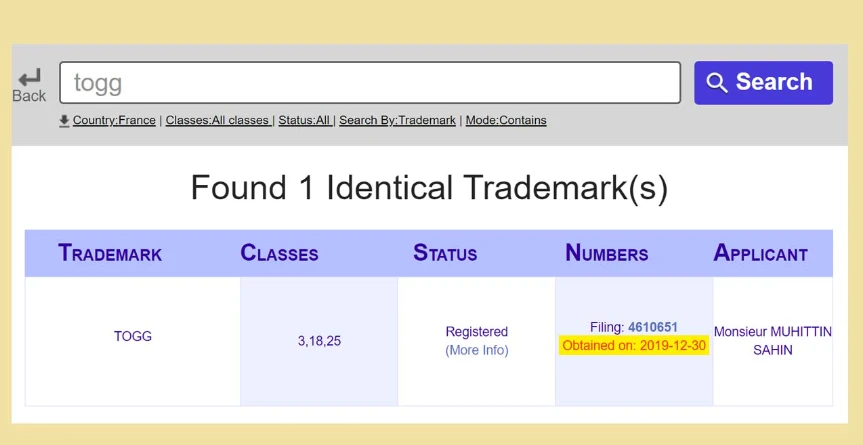This screenshot has height=445, width=863.
Task: Click the Back label under the arrow
Action: tap(29, 96)
